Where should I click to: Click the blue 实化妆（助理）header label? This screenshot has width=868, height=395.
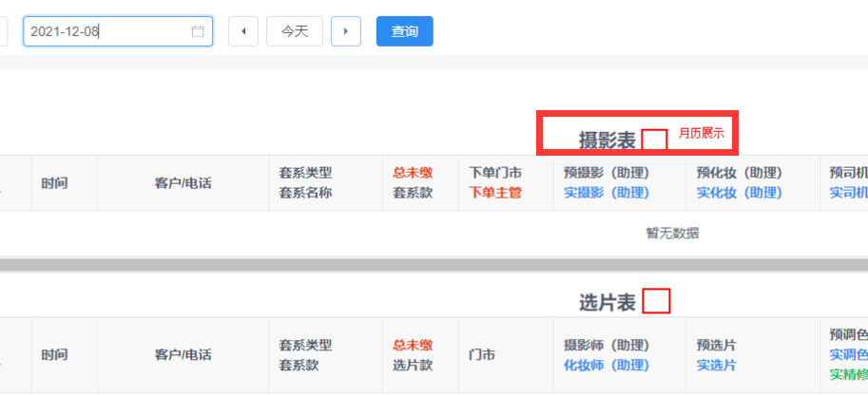pos(740,193)
